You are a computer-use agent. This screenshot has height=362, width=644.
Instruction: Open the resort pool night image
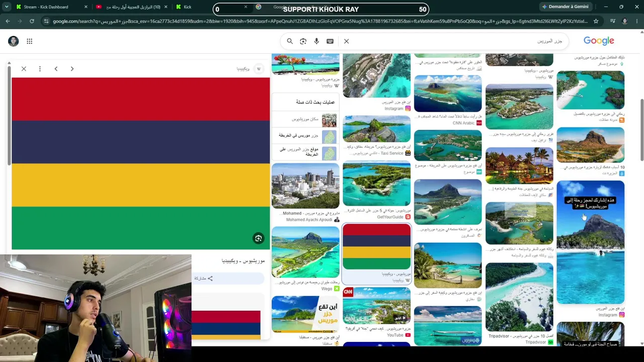coord(519,166)
